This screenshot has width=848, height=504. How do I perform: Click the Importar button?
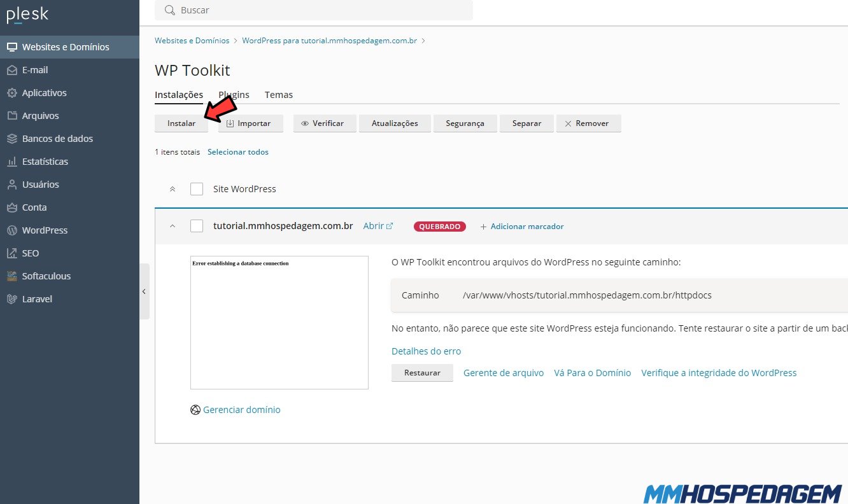point(250,123)
